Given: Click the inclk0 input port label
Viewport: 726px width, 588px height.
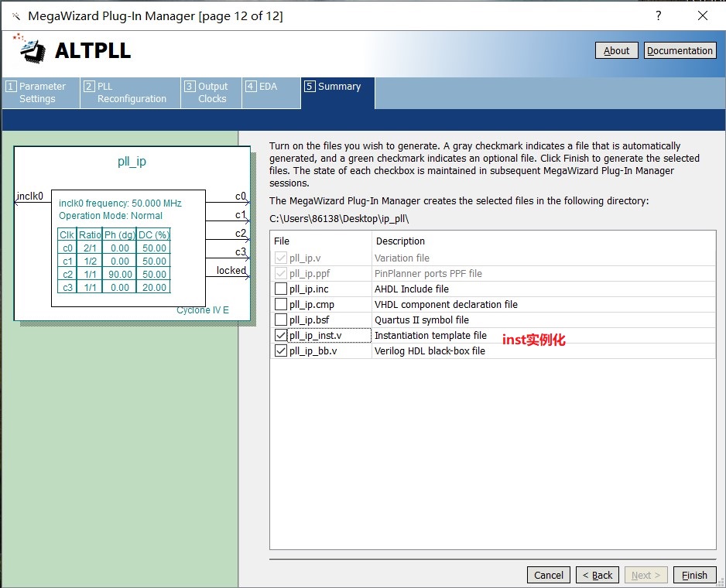Looking at the screenshot, I should point(29,196).
